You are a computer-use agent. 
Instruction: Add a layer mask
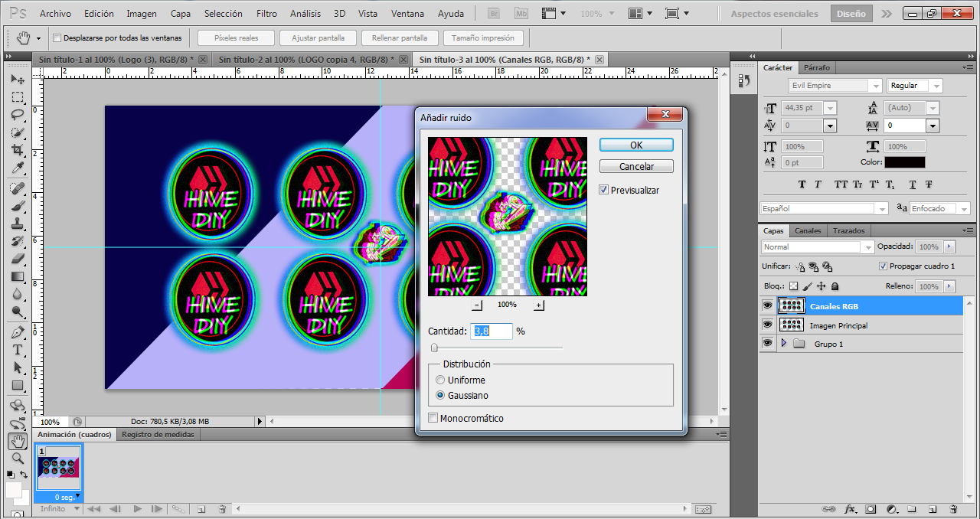pyautogui.click(x=871, y=509)
